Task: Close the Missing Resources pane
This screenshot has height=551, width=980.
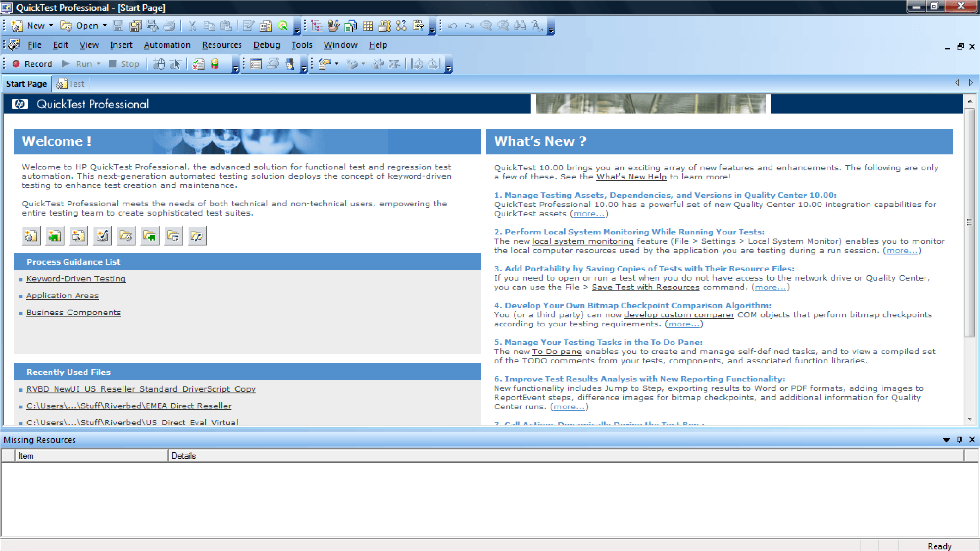Action: (x=972, y=439)
